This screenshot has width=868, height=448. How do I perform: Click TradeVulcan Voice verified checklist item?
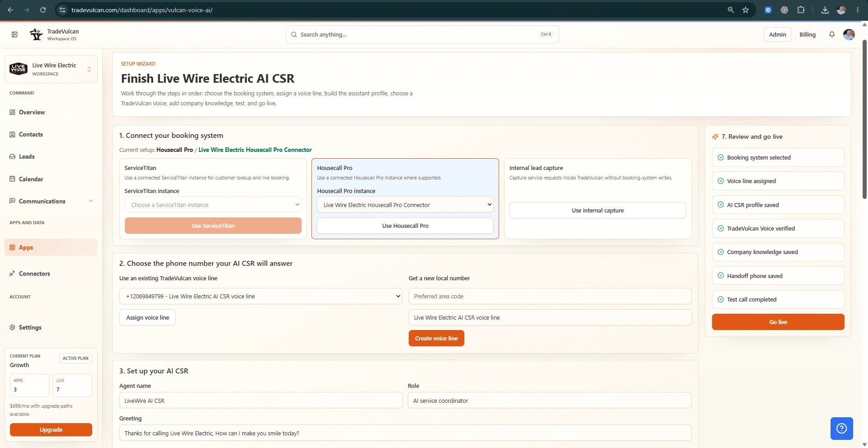(778, 228)
